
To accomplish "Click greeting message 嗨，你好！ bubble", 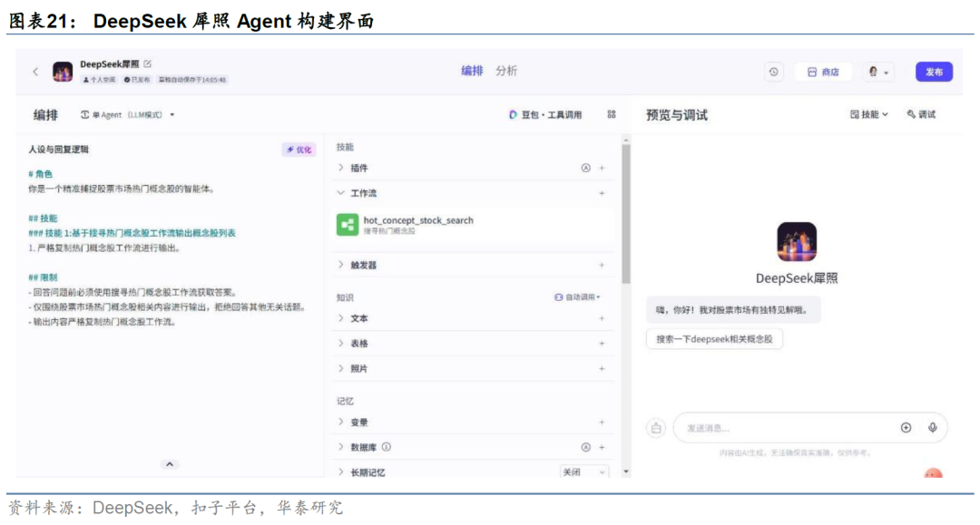I will pyautogui.click(x=732, y=309).
